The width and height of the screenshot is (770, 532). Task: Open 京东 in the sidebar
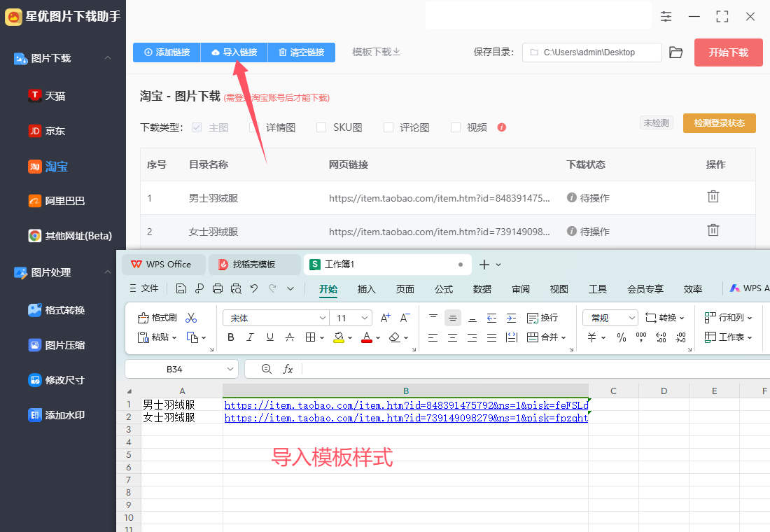point(47,131)
